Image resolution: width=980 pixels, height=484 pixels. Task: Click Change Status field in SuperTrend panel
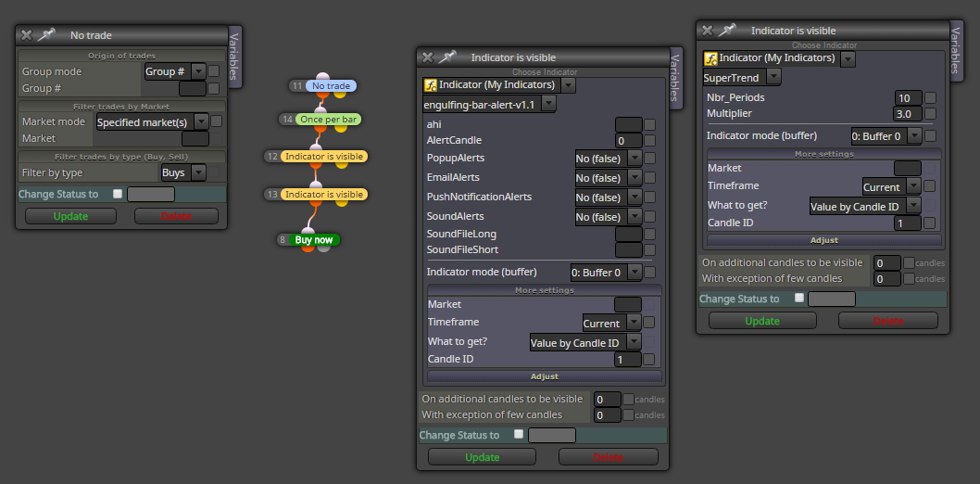(831, 299)
